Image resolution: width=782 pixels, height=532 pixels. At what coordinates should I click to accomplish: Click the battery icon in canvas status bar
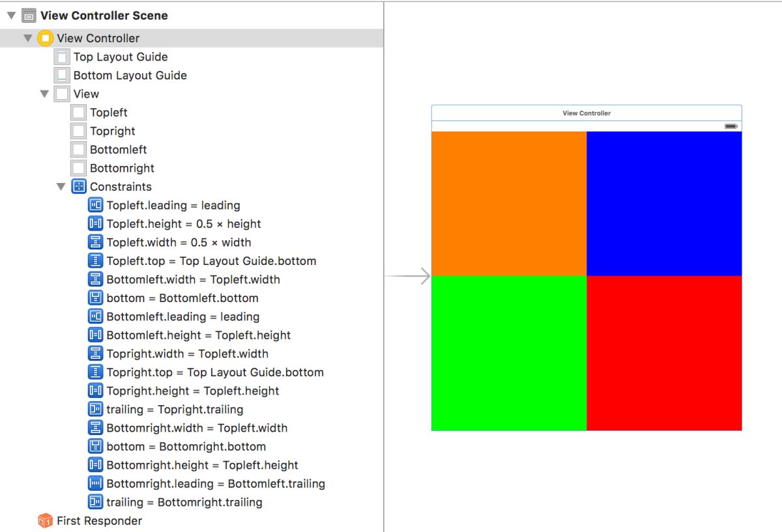click(x=731, y=126)
